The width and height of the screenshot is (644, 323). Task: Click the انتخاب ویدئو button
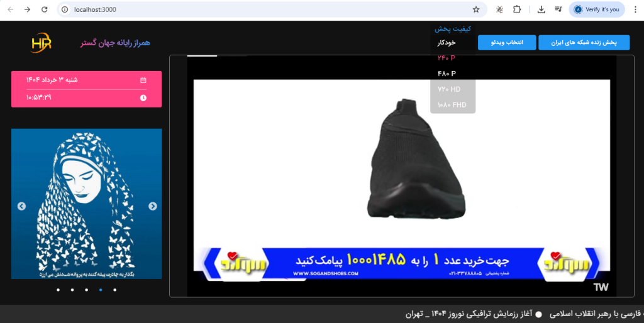pyautogui.click(x=507, y=43)
